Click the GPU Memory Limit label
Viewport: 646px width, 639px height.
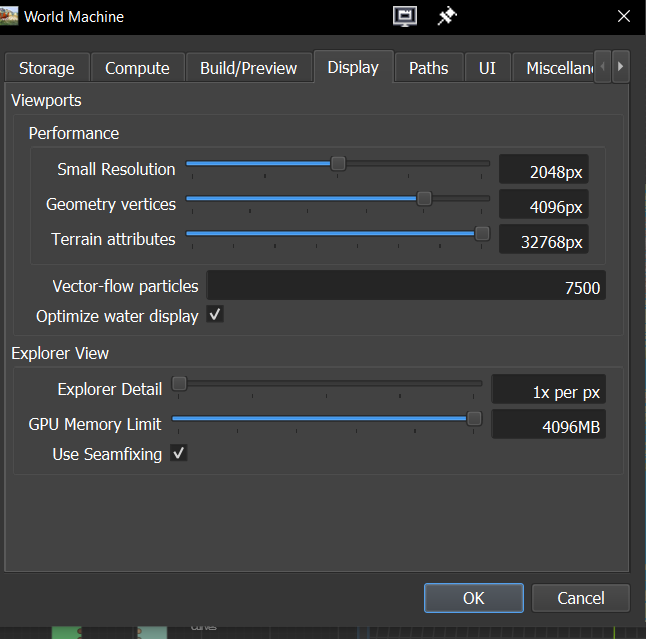[x=95, y=424]
